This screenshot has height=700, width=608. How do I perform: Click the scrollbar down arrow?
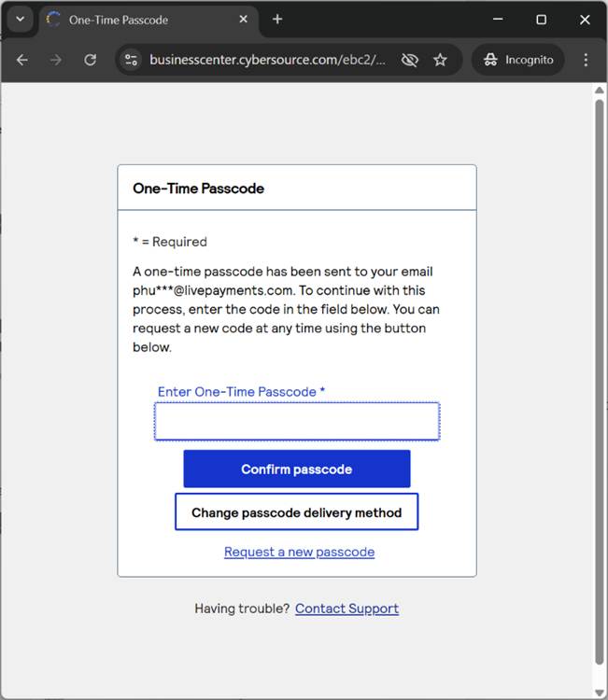pyautogui.click(x=600, y=692)
